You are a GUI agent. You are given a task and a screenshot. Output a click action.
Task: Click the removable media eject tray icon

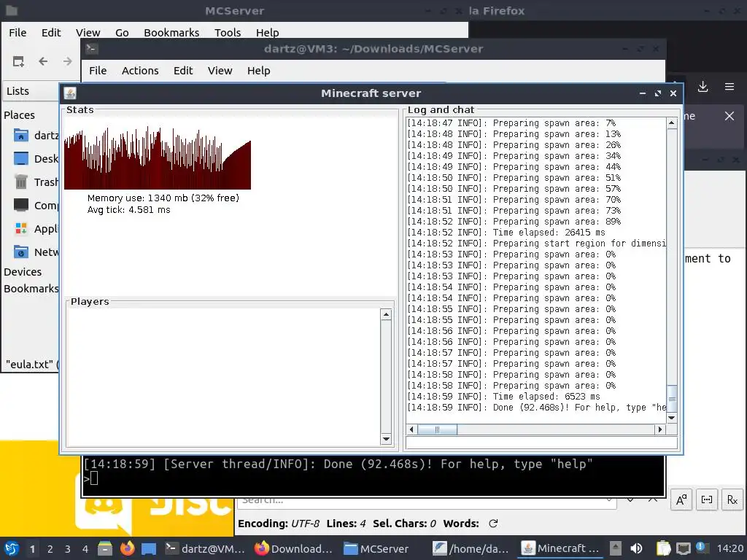tap(616, 548)
